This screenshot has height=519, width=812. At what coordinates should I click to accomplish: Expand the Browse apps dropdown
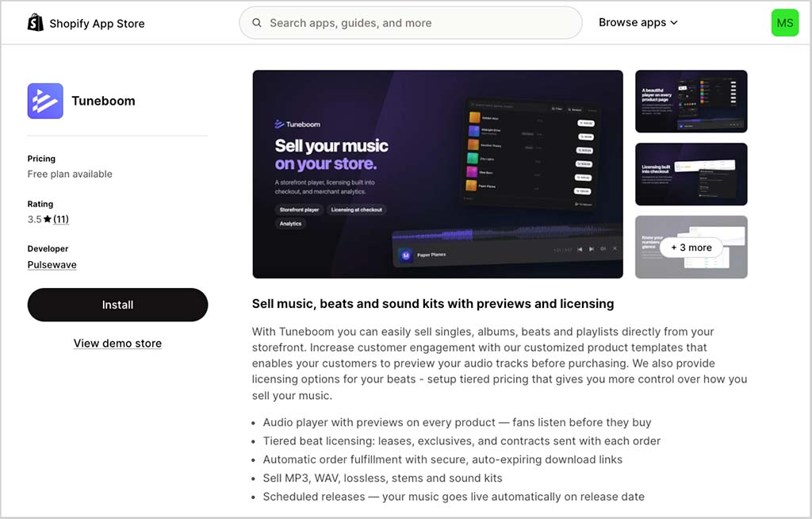638,22
